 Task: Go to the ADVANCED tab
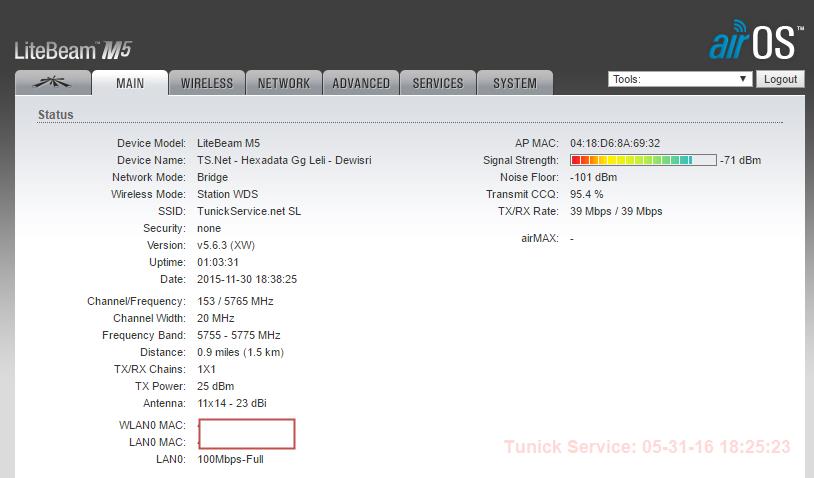361,83
